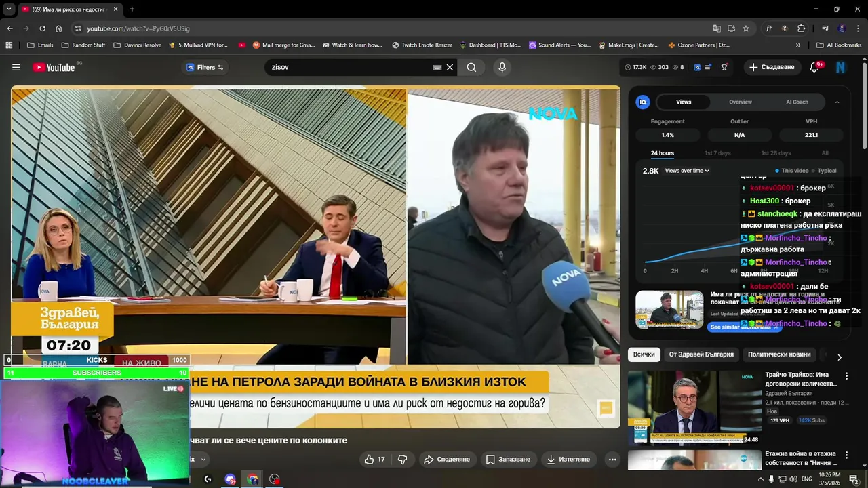Open the YouTube hamburger guide menu
The image size is (868, 488).
tap(16, 67)
